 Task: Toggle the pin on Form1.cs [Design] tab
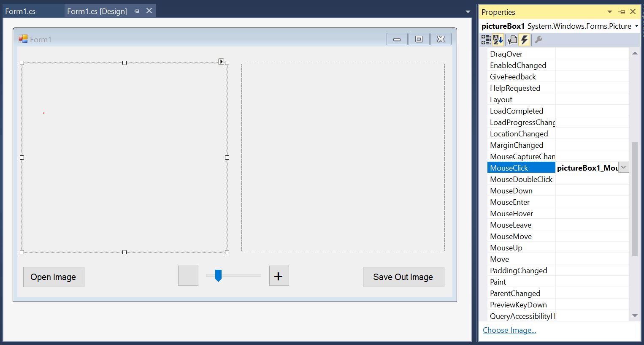pos(135,11)
